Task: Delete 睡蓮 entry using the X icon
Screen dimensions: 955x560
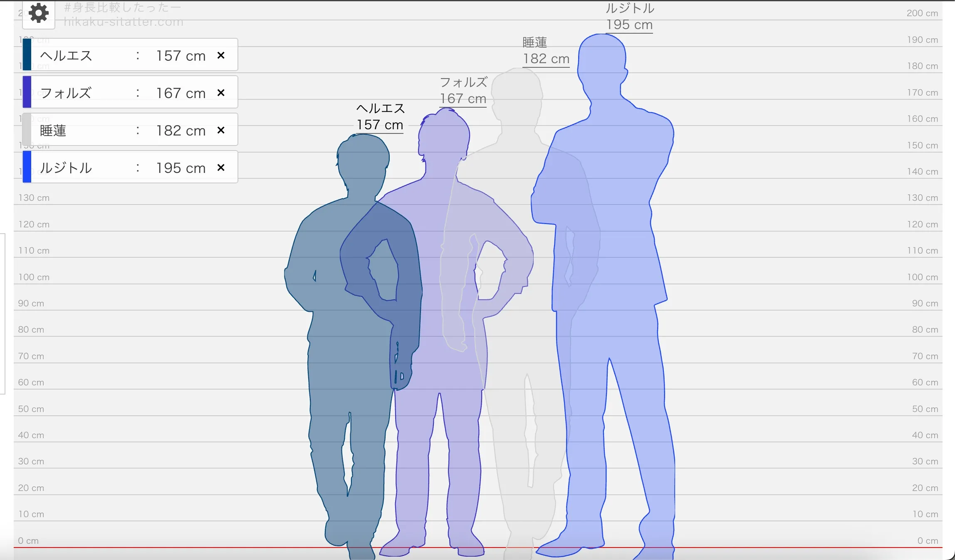Action: pyautogui.click(x=221, y=130)
